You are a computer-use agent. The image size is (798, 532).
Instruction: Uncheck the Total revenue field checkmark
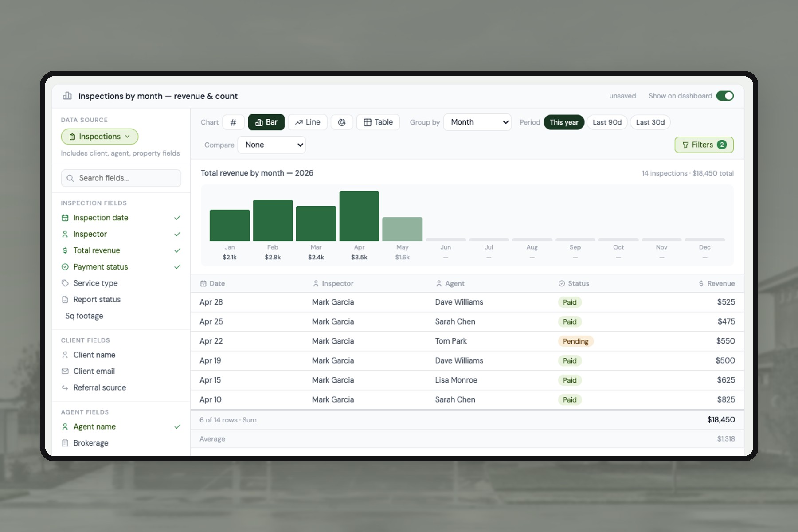pos(177,250)
